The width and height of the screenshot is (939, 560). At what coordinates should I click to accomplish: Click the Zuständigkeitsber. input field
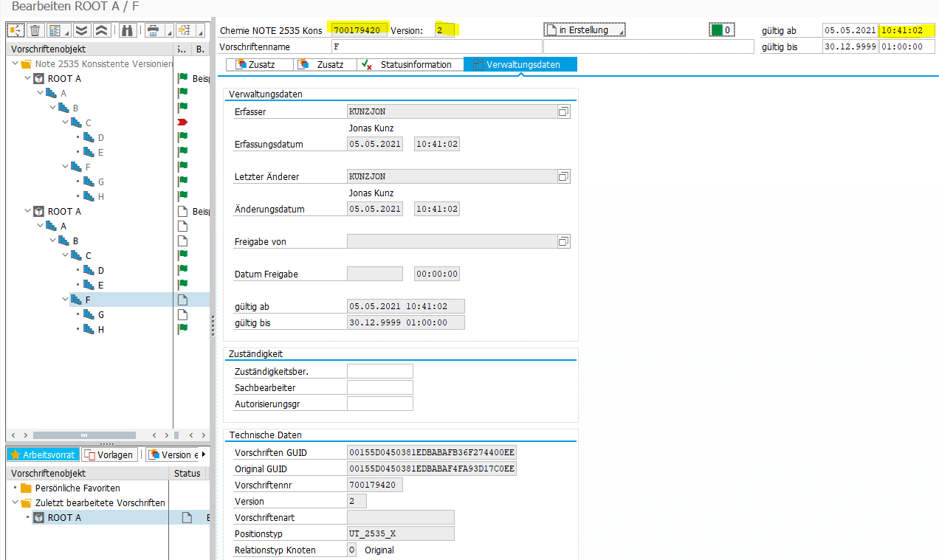[x=379, y=371]
